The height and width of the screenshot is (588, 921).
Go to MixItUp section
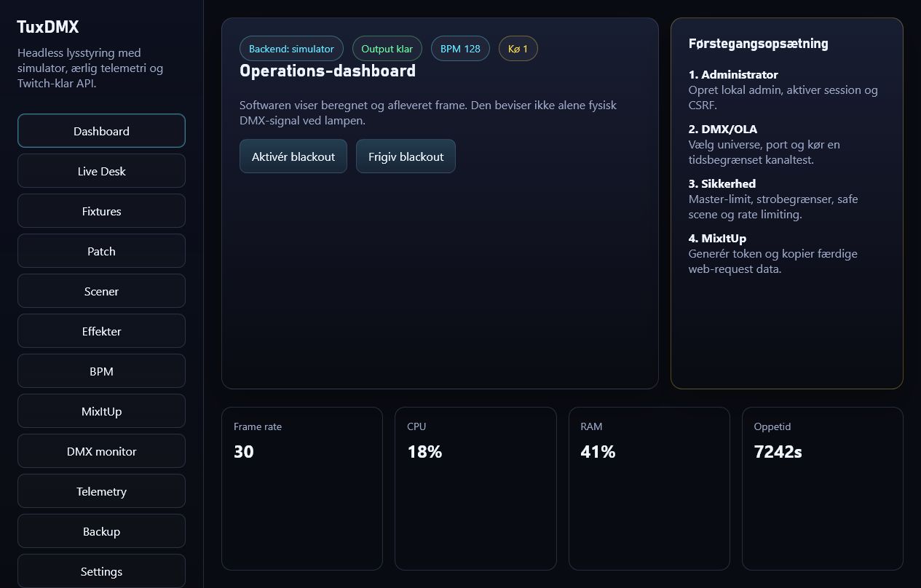click(101, 411)
